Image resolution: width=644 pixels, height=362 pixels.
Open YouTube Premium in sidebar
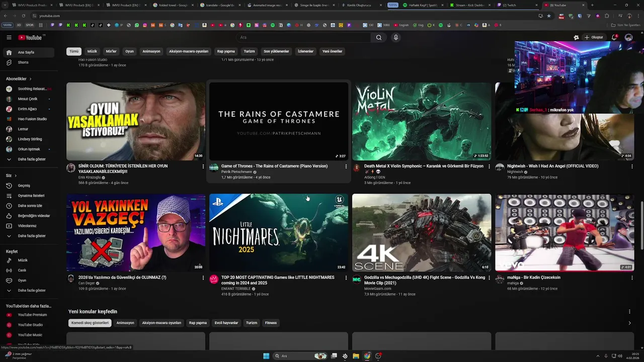pos(29,315)
